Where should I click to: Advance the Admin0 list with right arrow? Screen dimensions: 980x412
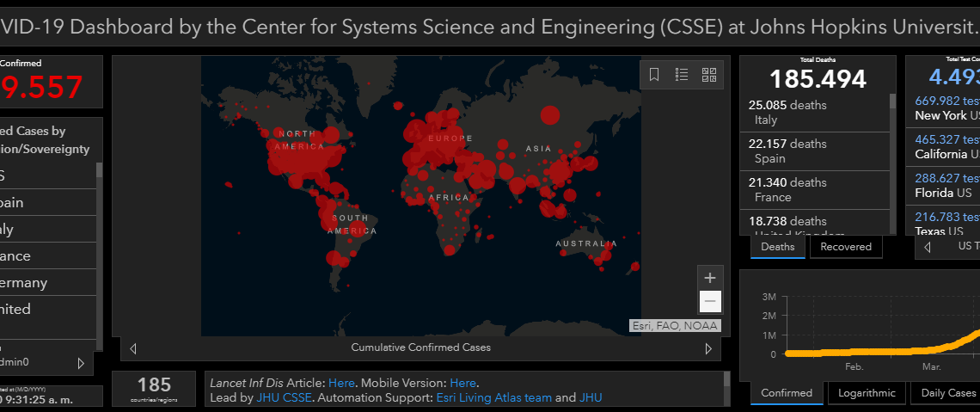point(81,363)
